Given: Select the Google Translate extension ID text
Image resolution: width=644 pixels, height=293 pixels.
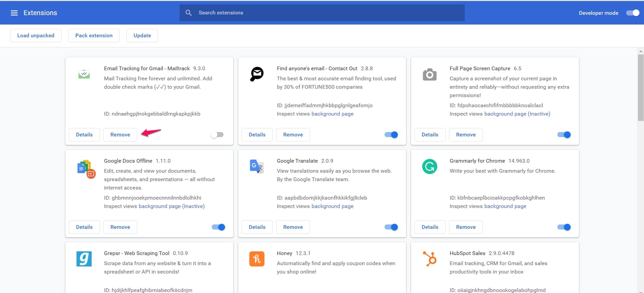Looking at the screenshot, I should coord(322,198).
